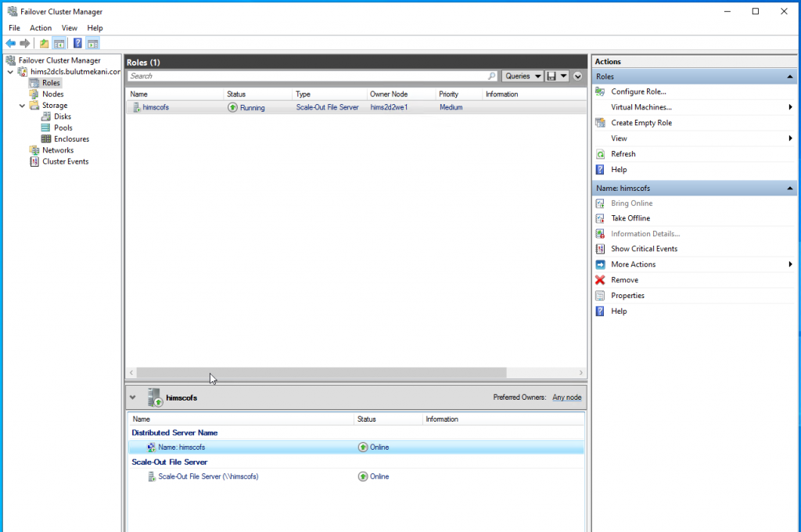The height and width of the screenshot is (532, 801).
Task: Open the Networks tree item
Action: coord(58,150)
